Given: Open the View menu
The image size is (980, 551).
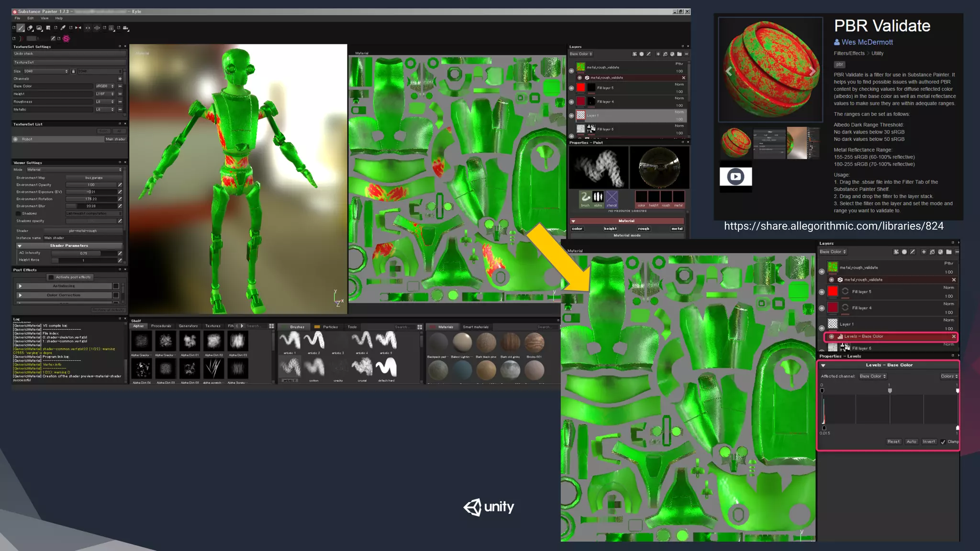Looking at the screenshot, I should point(45,18).
